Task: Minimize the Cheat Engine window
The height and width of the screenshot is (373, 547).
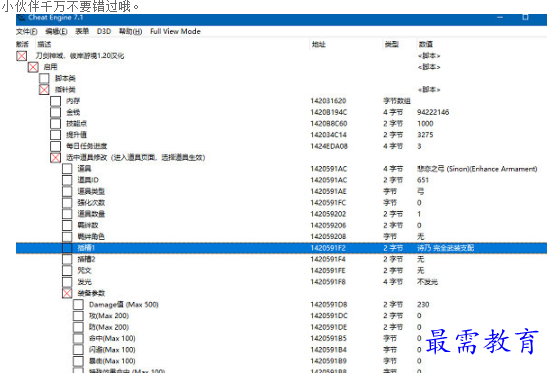Action: 500,17
